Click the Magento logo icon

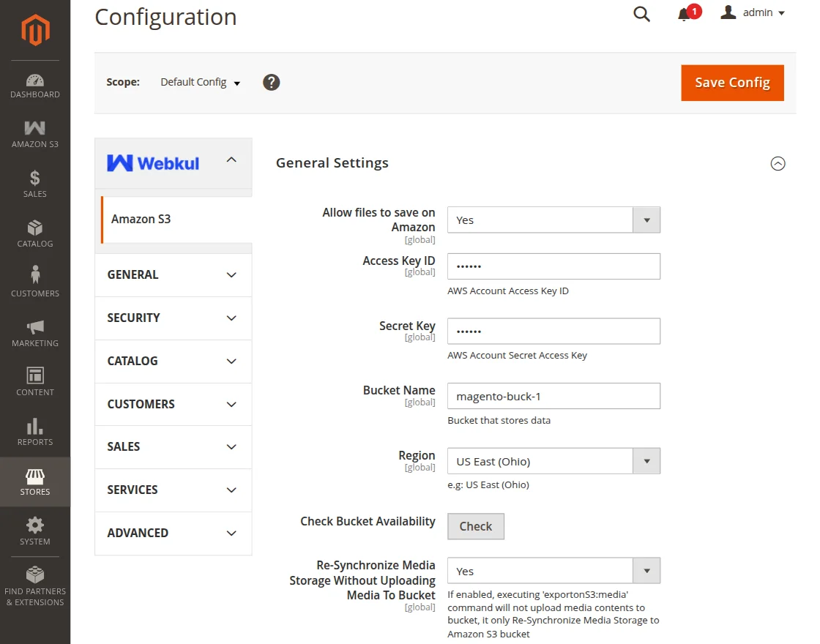[x=34, y=29]
